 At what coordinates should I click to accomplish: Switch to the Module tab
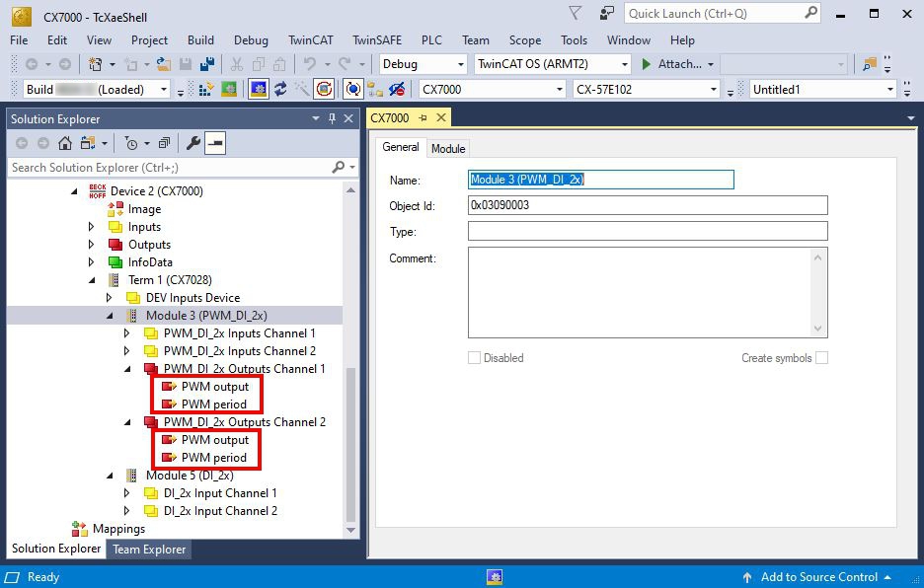[448, 148]
